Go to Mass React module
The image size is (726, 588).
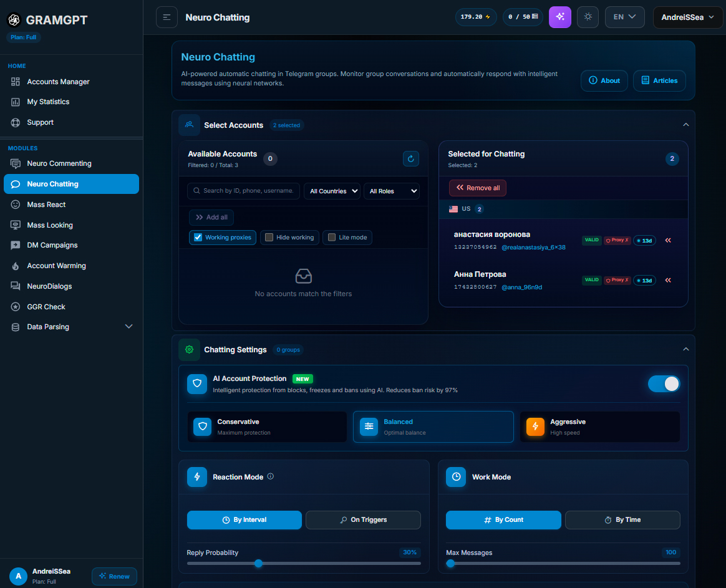[x=71, y=205]
